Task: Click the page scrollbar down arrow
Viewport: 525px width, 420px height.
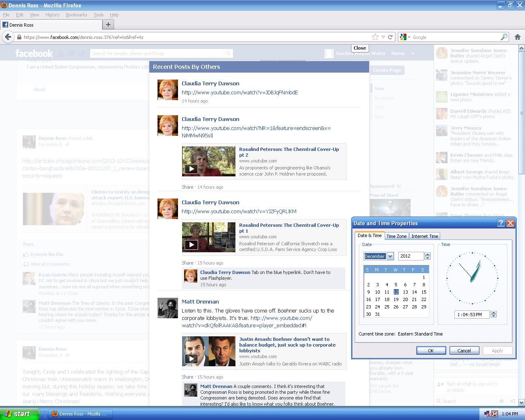Action: (522, 402)
